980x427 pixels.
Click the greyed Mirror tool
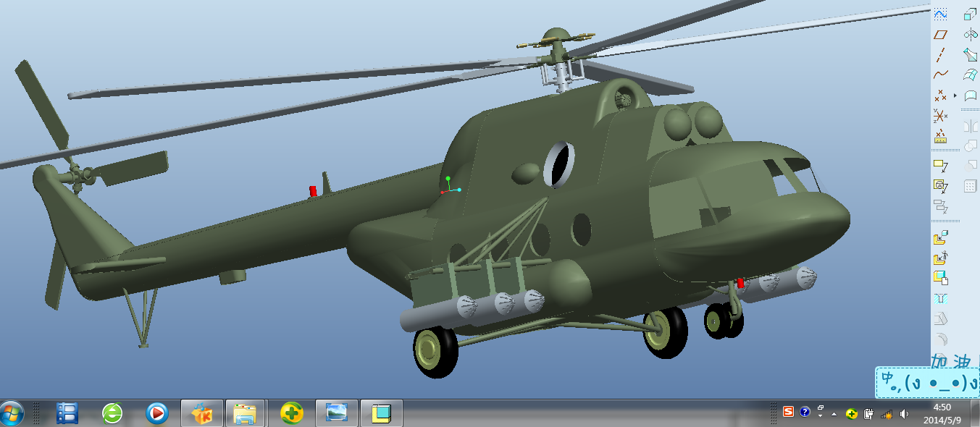click(x=971, y=126)
